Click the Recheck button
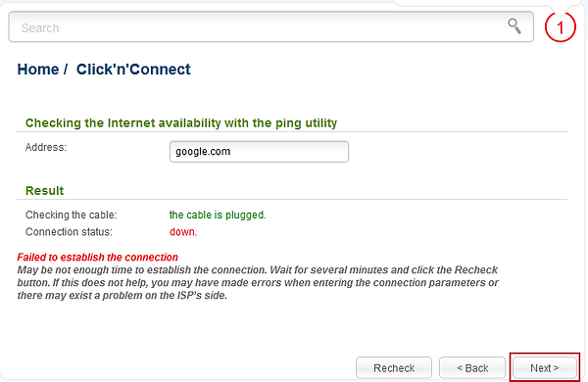Image resolution: width=588 pixels, height=382 pixels. tap(394, 367)
